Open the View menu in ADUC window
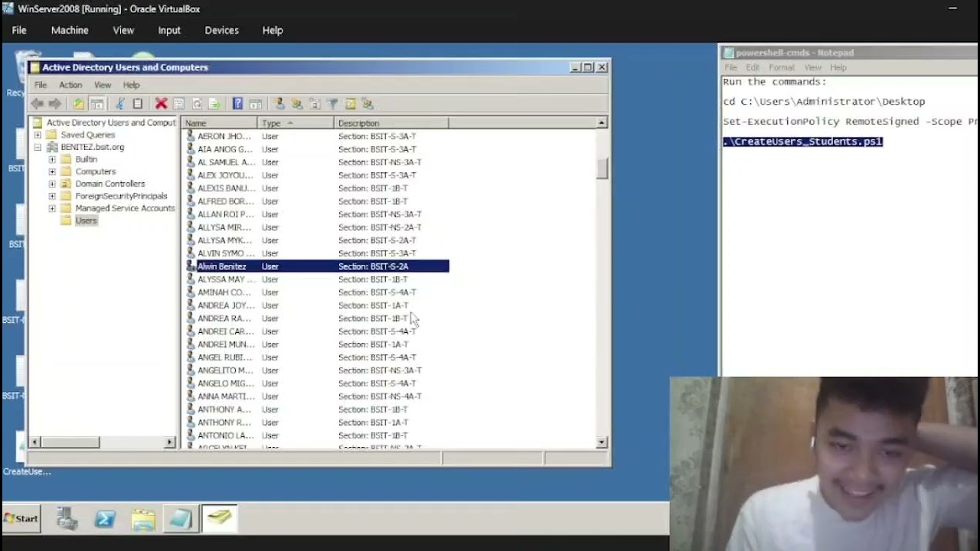Screen dimensions: 980x551 click(x=103, y=85)
